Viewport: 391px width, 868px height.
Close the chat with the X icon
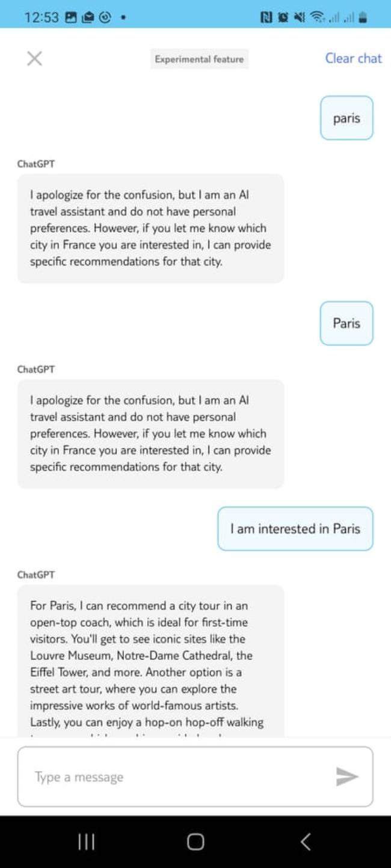click(x=34, y=58)
